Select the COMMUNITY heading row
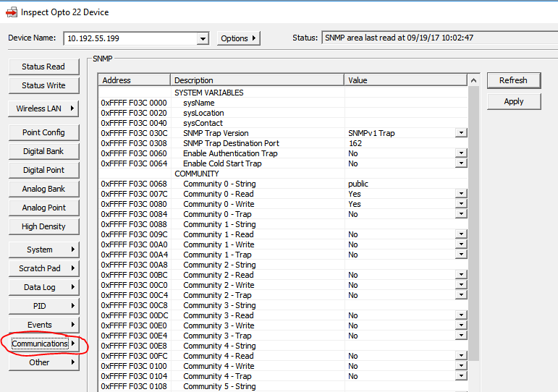 point(283,174)
